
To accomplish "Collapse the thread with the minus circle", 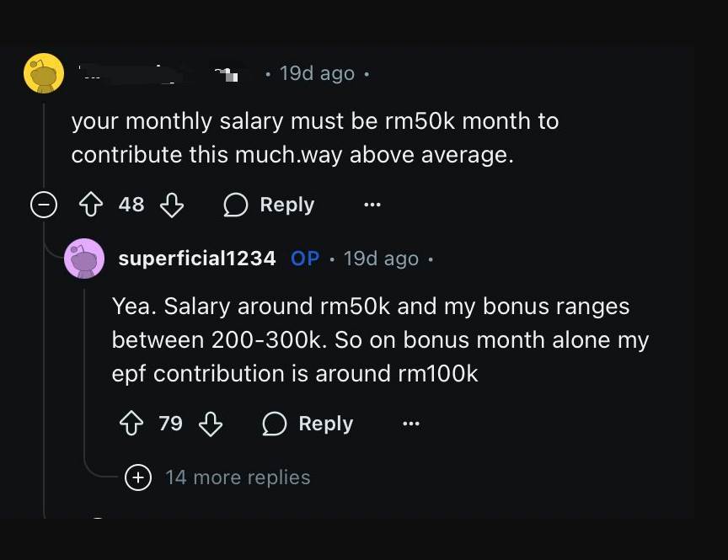I will pyautogui.click(x=44, y=205).
